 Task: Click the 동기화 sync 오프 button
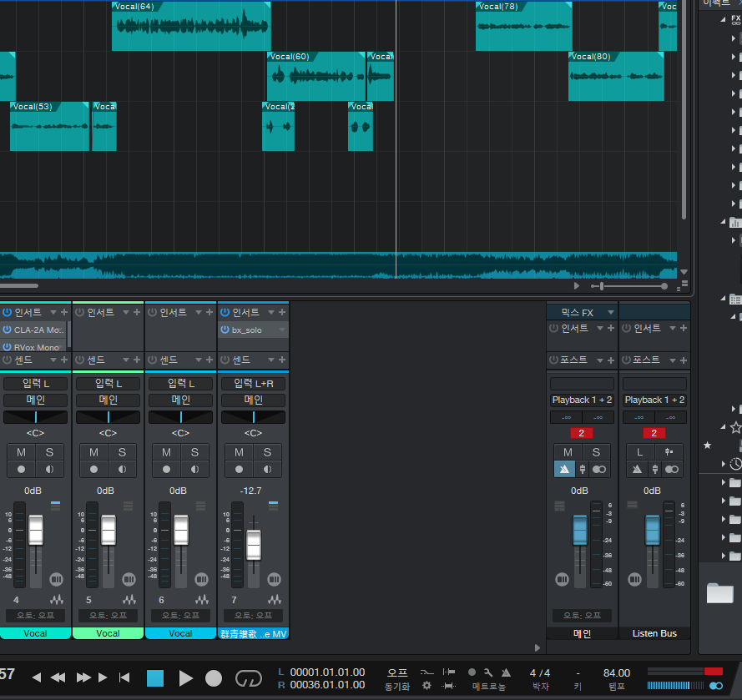(397, 672)
